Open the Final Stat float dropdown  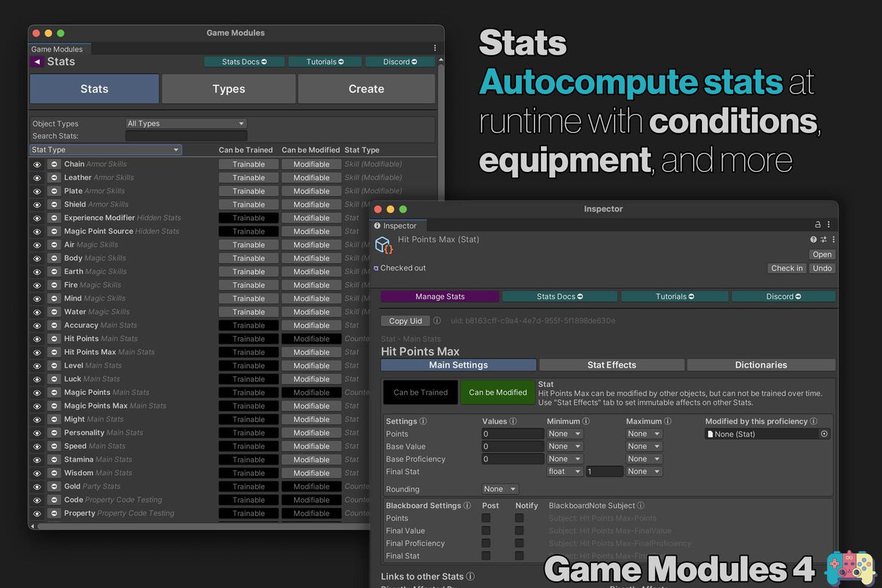click(x=565, y=471)
